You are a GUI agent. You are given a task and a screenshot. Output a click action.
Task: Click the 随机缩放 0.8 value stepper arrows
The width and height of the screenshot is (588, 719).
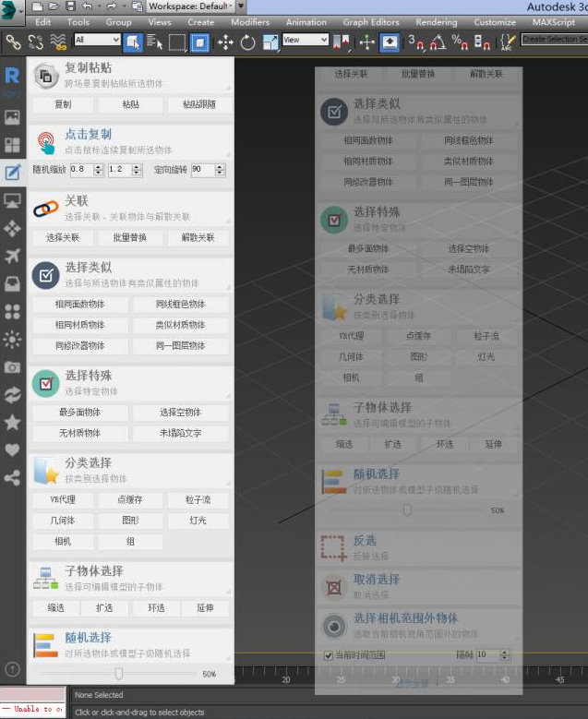pos(98,170)
